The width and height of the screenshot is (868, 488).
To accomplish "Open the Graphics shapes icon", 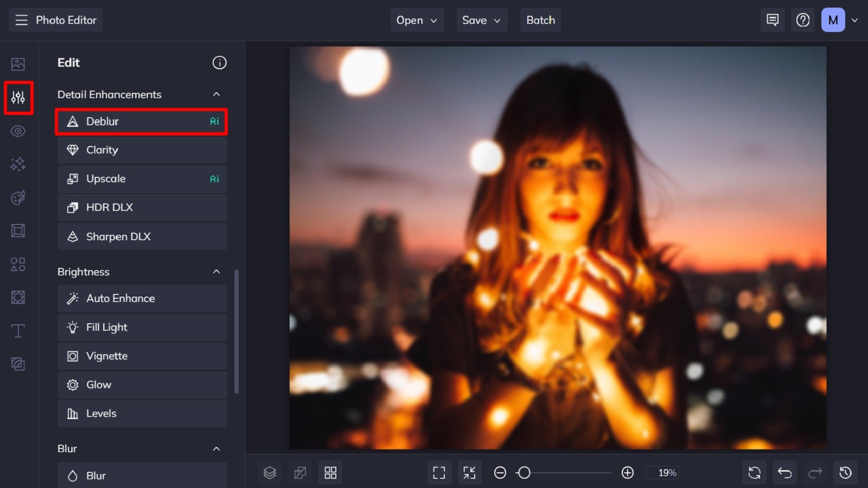I will pyautogui.click(x=18, y=264).
